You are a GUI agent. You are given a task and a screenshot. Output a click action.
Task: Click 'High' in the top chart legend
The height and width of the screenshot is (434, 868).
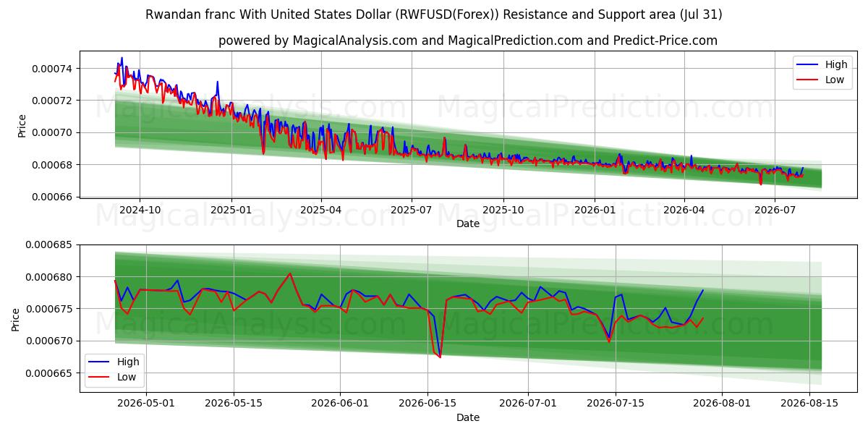pos(836,64)
